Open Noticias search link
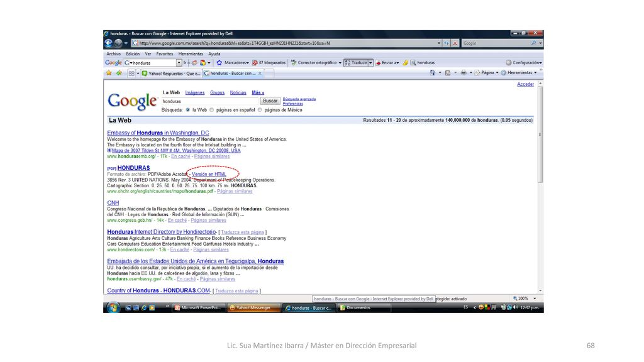644x362 pixels. [238, 93]
